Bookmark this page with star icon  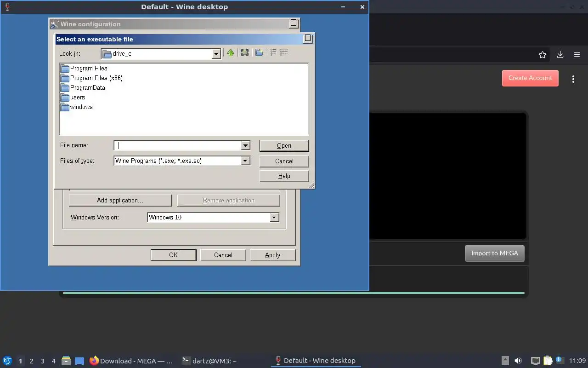click(x=543, y=55)
